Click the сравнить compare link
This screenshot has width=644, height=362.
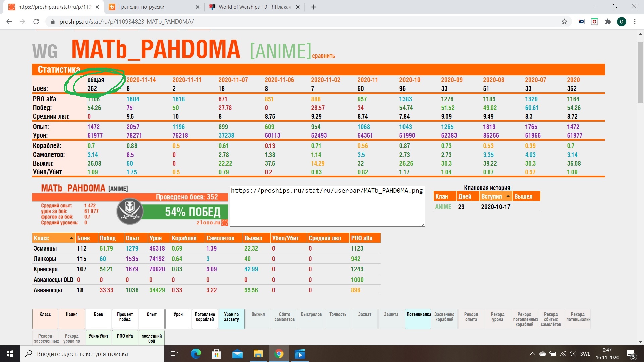[x=323, y=56]
